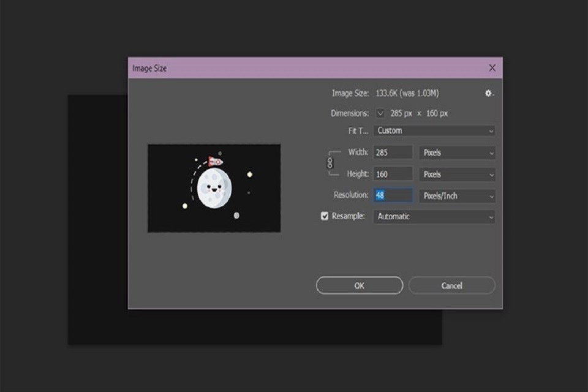Click the 'Resolution:' label
588x392 pixels.
[x=351, y=195]
